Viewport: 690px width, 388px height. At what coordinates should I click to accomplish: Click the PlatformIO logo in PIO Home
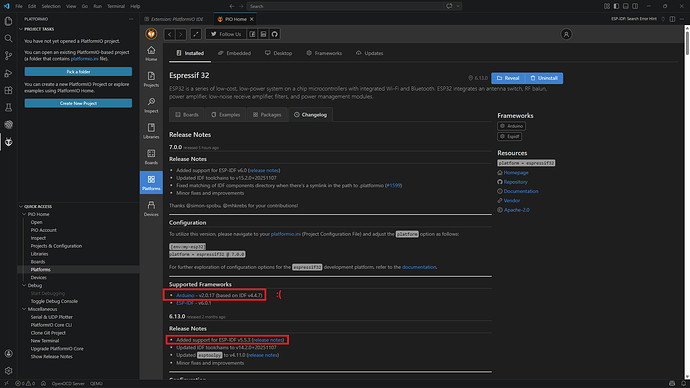[x=151, y=34]
